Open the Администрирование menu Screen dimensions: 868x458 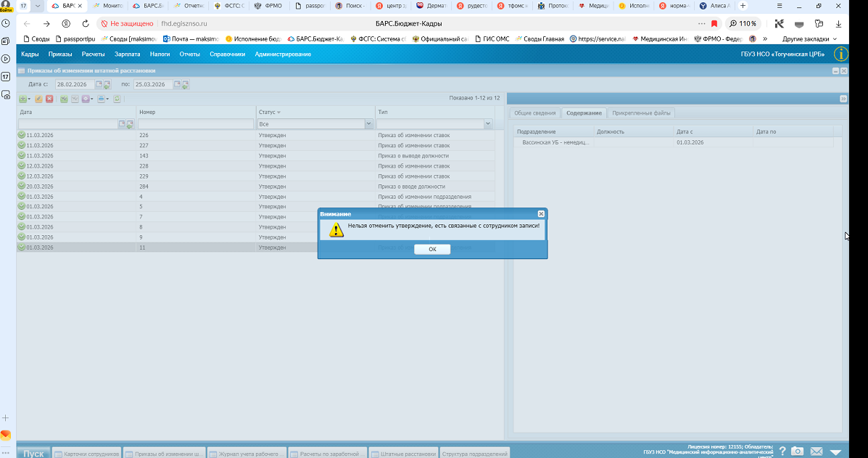pyautogui.click(x=283, y=54)
